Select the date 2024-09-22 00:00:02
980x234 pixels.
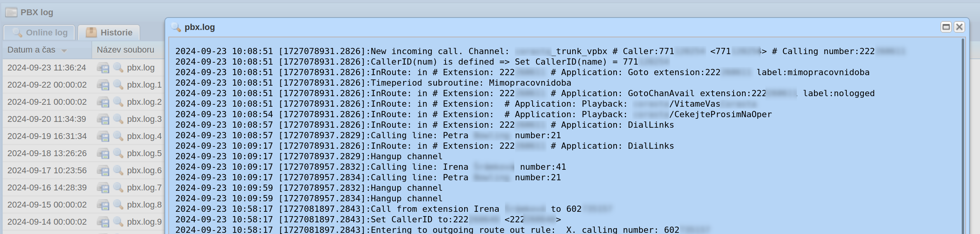point(47,85)
